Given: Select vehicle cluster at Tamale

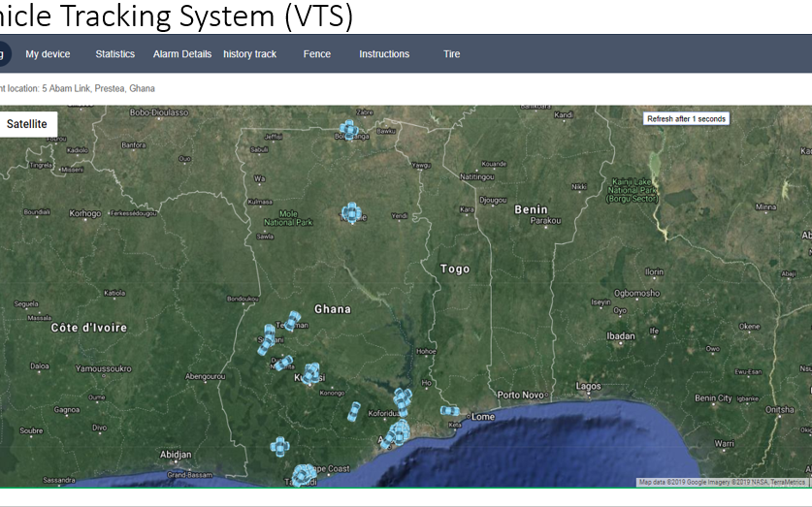Looking at the screenshot, I should tap(351, 212).
